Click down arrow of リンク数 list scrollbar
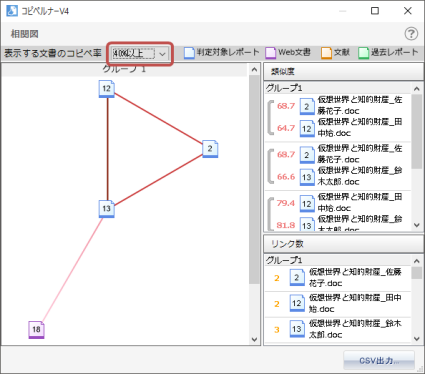425x374 pixels. 417,339
